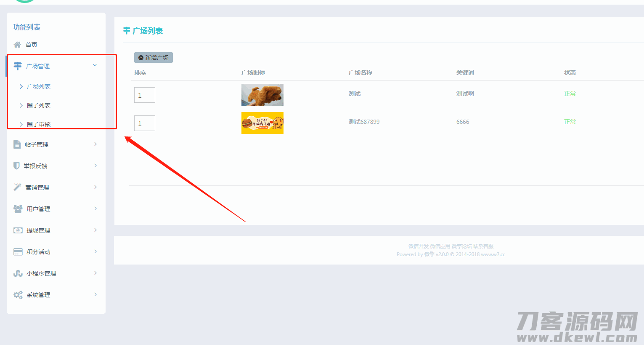The height and width of the screenshot is (345, 644).
Task: Click the shield icon for 举报反馈
Action: pyautogui.click(x=16, y=166)
